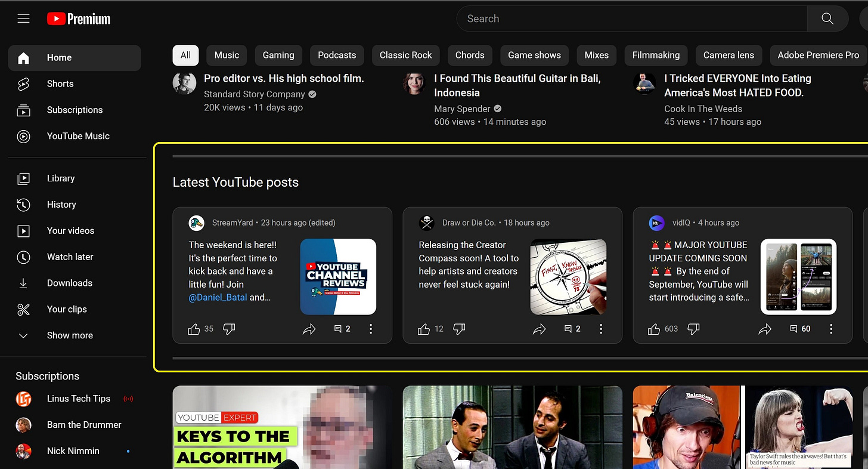Screen dimensions: 868x469
Task: Open Mary Spender channel link
Action: coord(462,109)
